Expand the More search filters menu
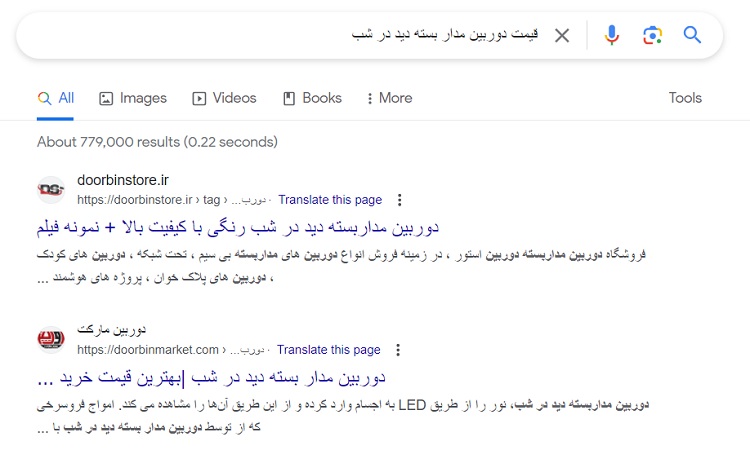Viewport: 750px width, 450px height. pos(389,98)
